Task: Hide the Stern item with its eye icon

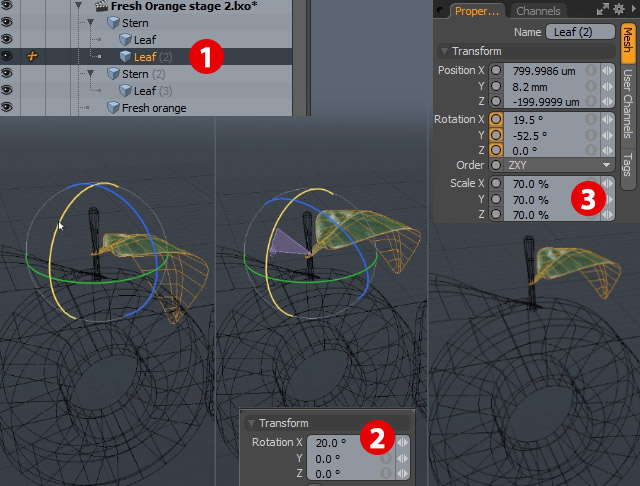Action: click(7, 22)
